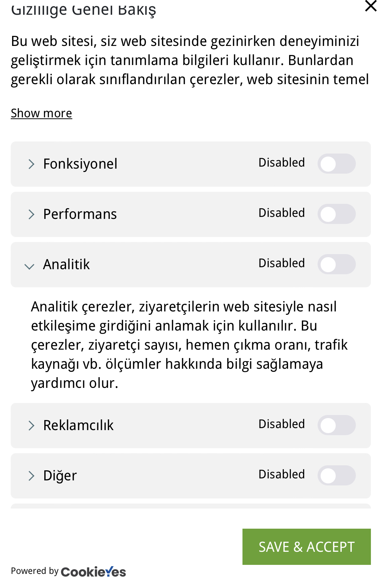Screen dimensions: 385x588
Task: Select the Performans category label
Action: [80, 214]
